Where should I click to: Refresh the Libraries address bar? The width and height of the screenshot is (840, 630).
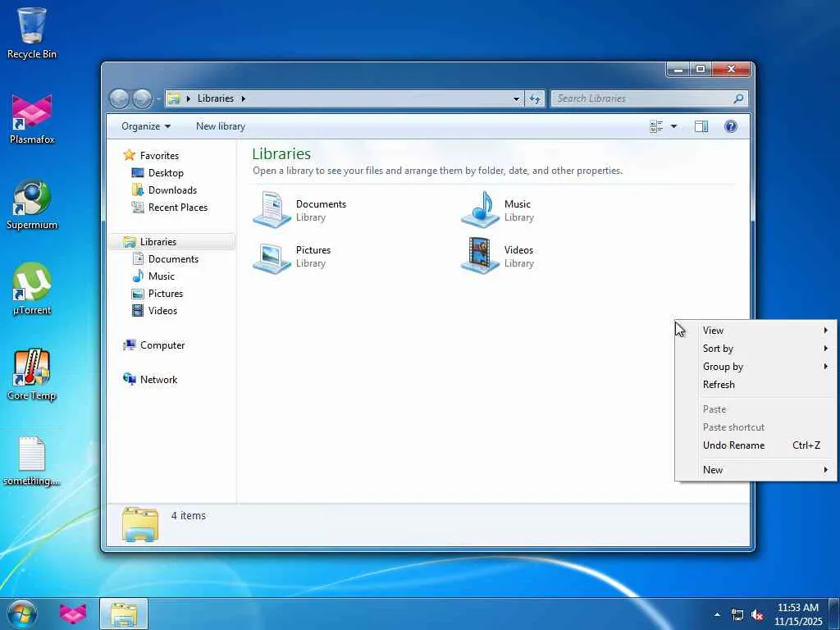pos(535,98)
